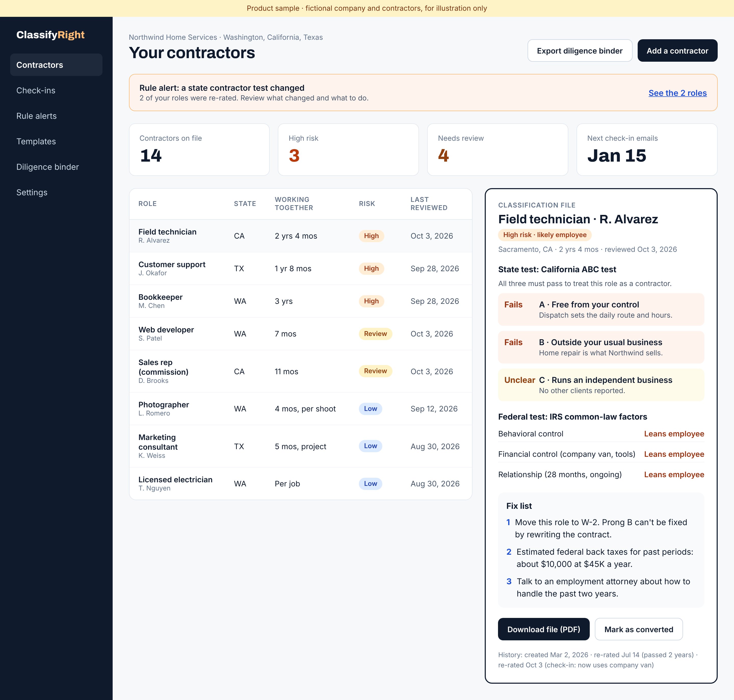Click fix list item 1 Move to W-2
734x700 pixels.
(x=601, y=528)
